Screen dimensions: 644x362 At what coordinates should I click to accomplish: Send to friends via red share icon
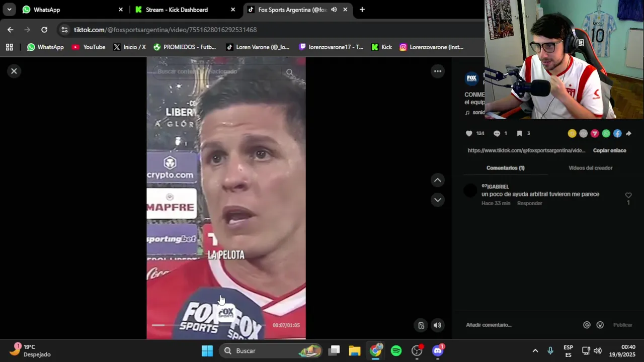(595, 133)
